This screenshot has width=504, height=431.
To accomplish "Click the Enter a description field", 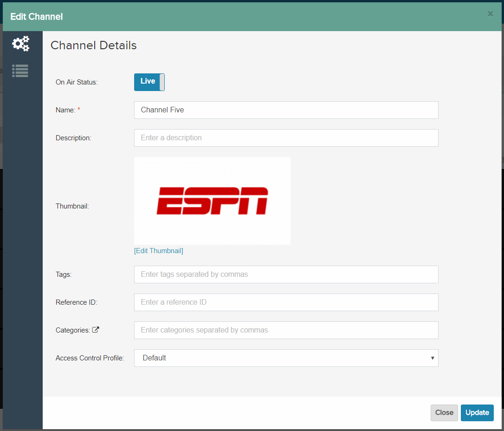I will point(286,138).
